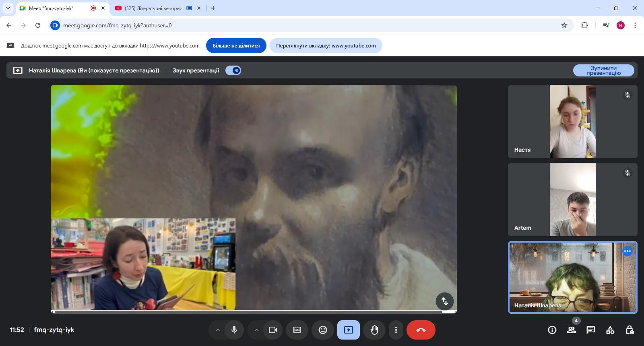Reload the current page
Screen dimensions: 644x346
[38, 25]
